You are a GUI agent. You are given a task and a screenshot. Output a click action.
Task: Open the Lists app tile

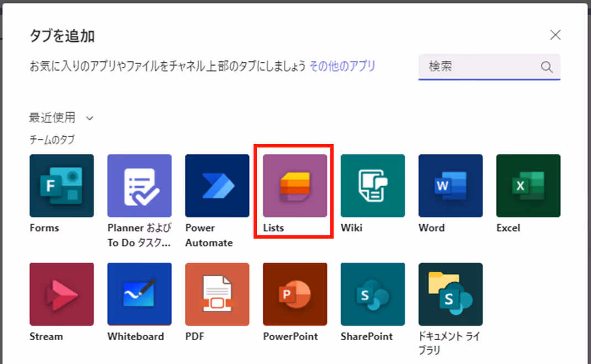click(295, 186)
